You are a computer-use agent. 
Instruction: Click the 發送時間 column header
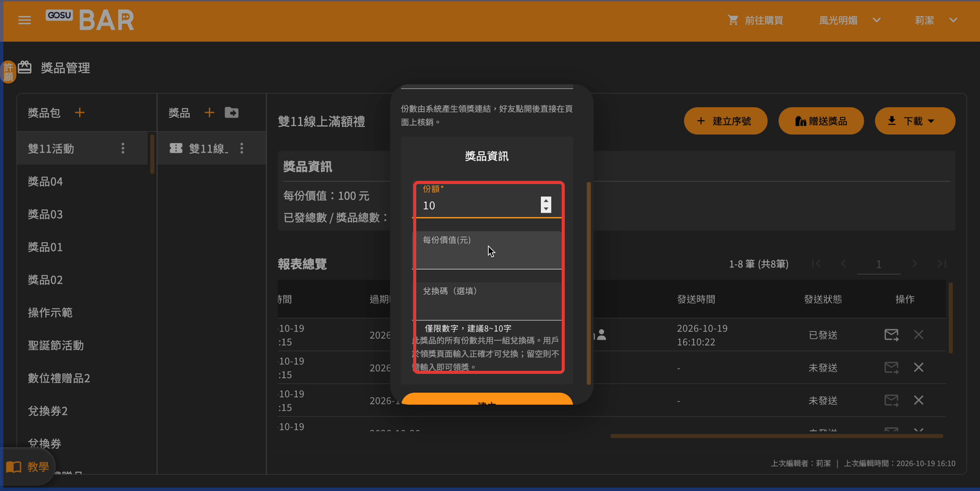click(x=696, y=299)
